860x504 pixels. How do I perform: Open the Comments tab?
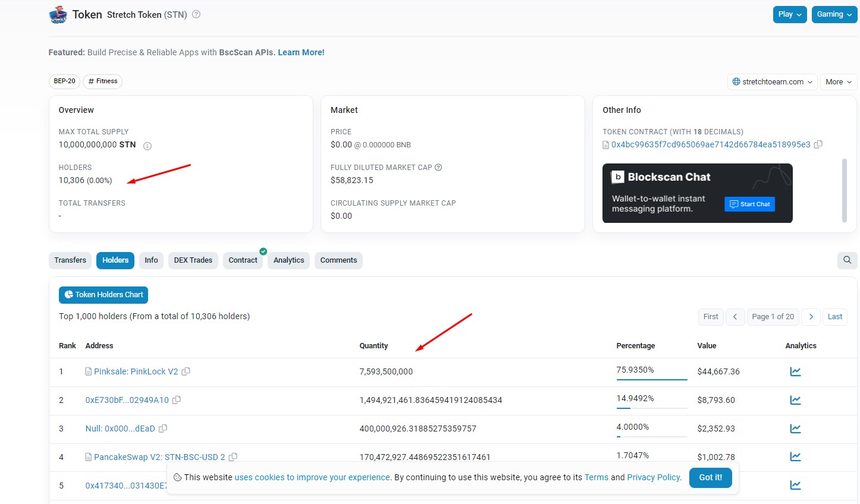click(x=339, y=260)
